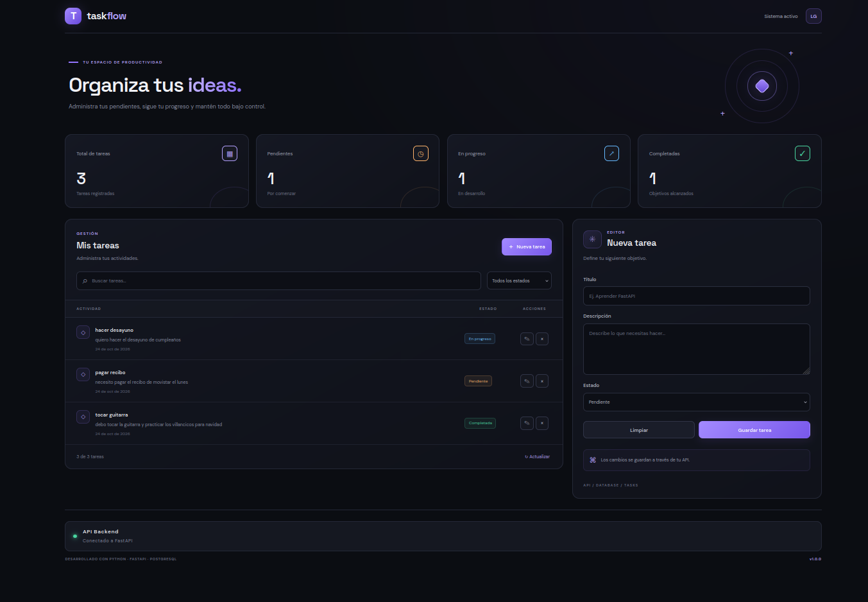Click the search magnifier icon in Buscar tareas
This screenshot has width=868, height=602.
[x=85, y=281]
